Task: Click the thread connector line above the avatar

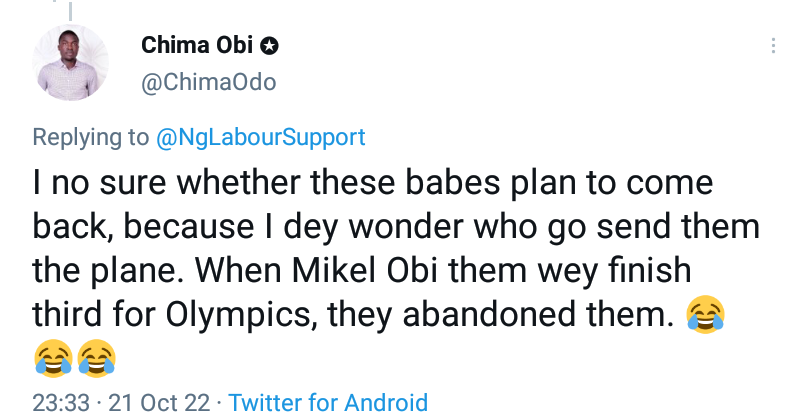Action: 70,8
